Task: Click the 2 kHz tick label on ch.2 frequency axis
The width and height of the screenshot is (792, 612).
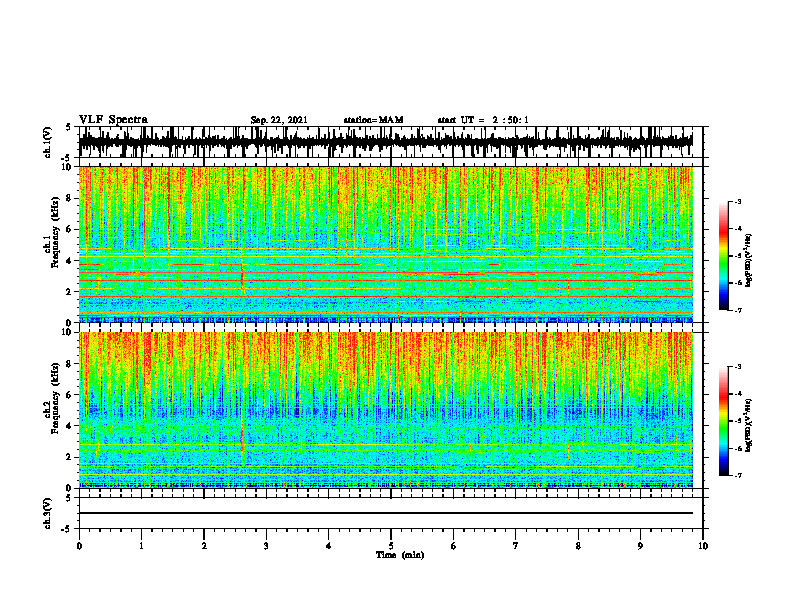Action: click(x=69, y=457)
